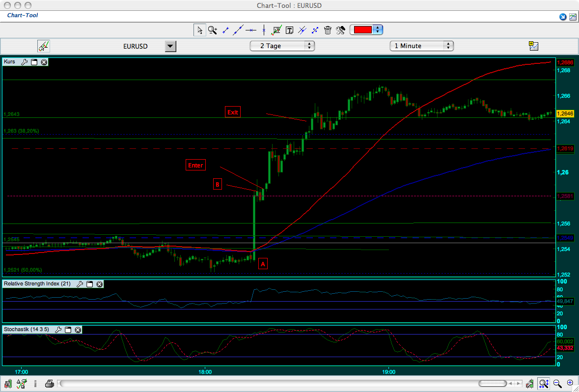Click the 'Relative Strength Index (21)' title

click(38, 284)
